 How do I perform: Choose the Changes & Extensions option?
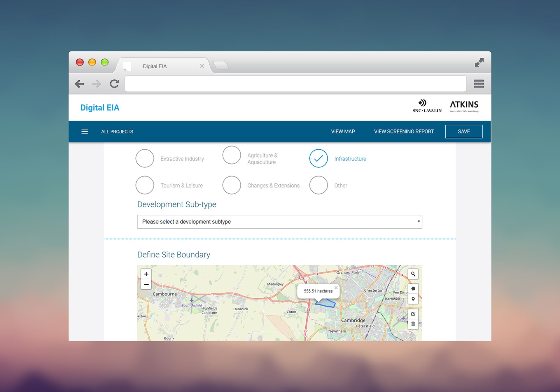[x=232, y=185]
